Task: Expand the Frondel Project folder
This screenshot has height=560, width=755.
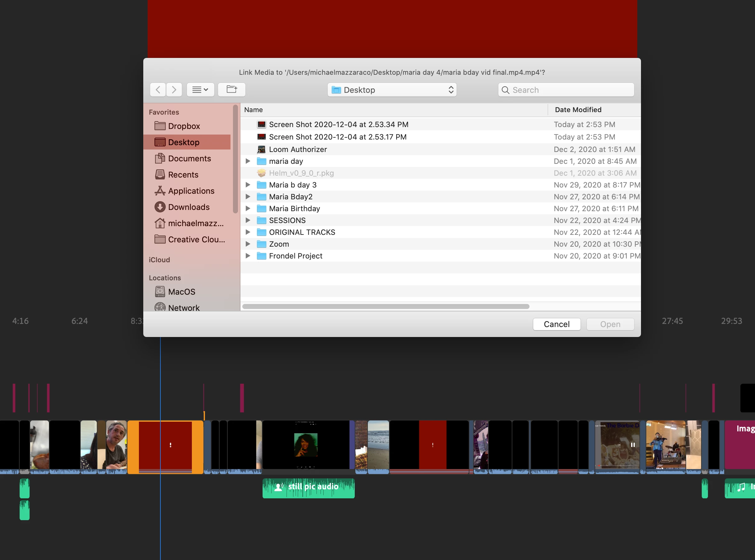Action: coord(248,256)
